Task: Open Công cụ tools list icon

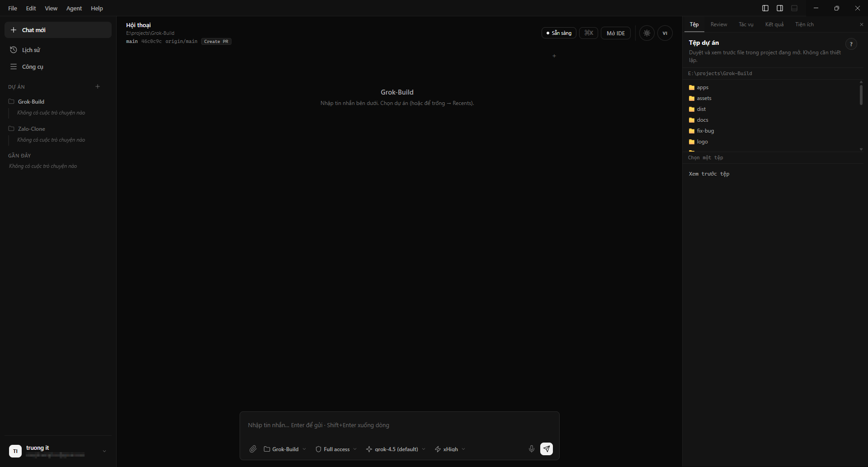Action: click(14, 67)
